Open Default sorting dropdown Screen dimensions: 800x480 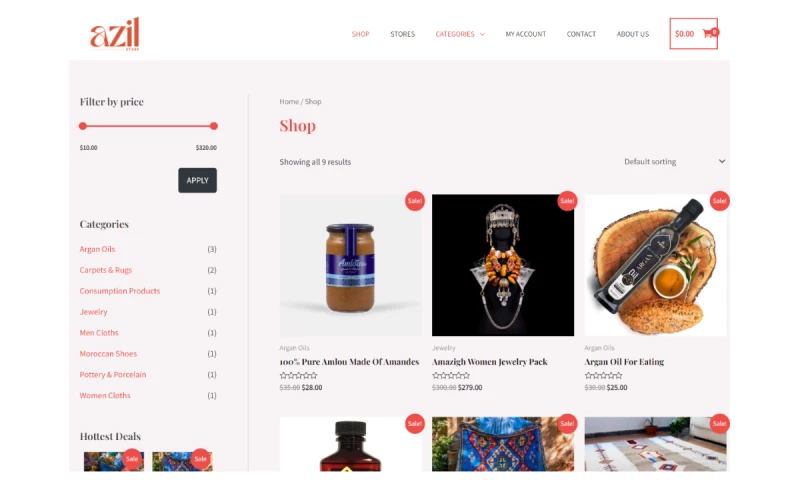coord(674,162)
